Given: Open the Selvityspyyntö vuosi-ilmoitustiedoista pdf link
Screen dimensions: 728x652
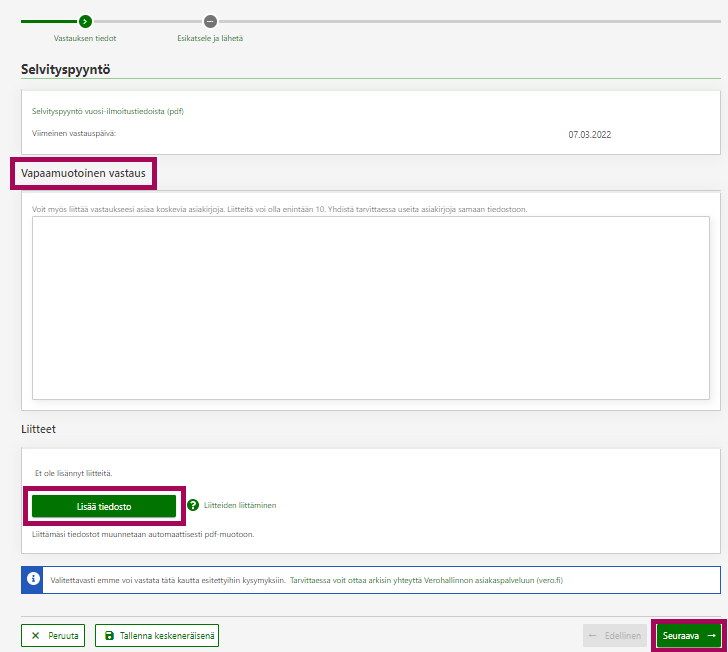Looking at the screenshot, I should [108, 111].
